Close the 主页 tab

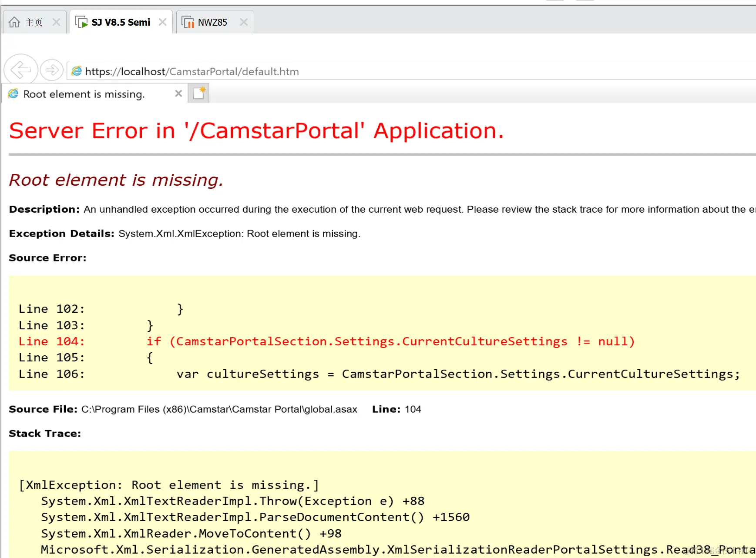pos(56,22)
